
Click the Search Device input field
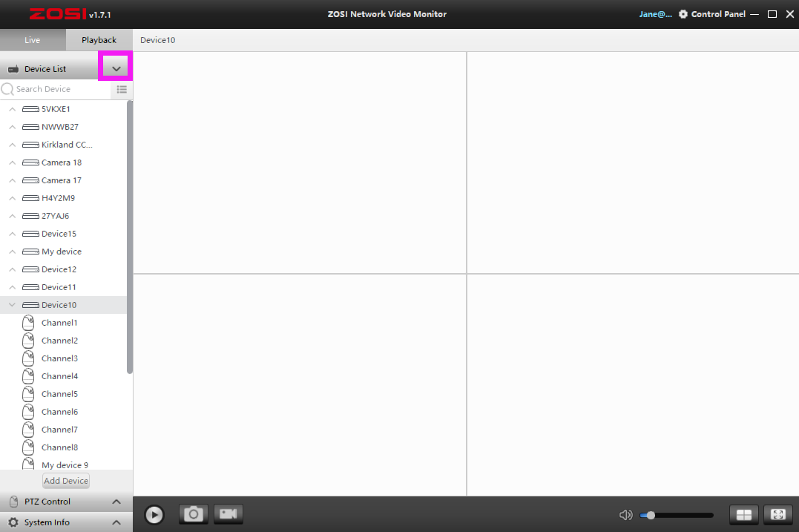59,89
